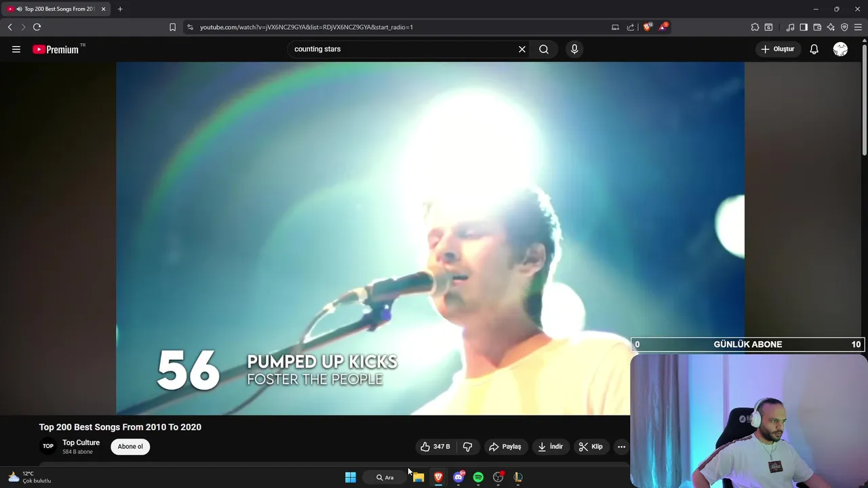The image size is (868, 488).
Task: Go back in browser history
Action: (9, 27)
